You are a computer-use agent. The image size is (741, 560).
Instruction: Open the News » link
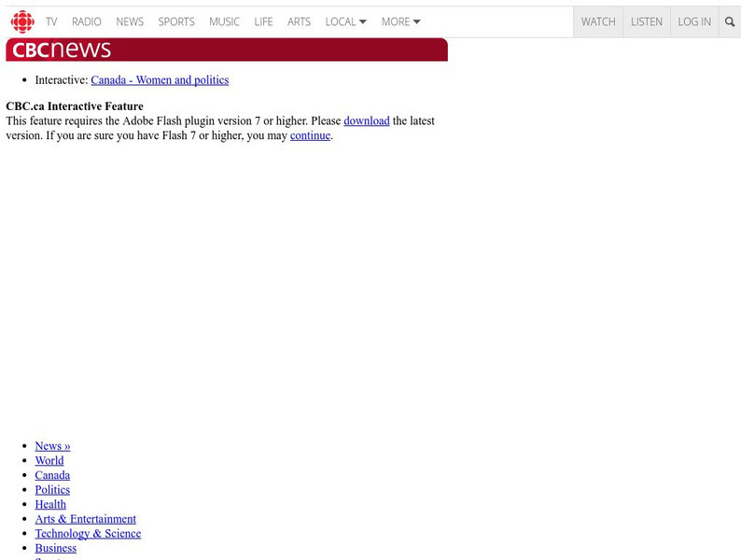pyautogui.click(x=52, y=446)
